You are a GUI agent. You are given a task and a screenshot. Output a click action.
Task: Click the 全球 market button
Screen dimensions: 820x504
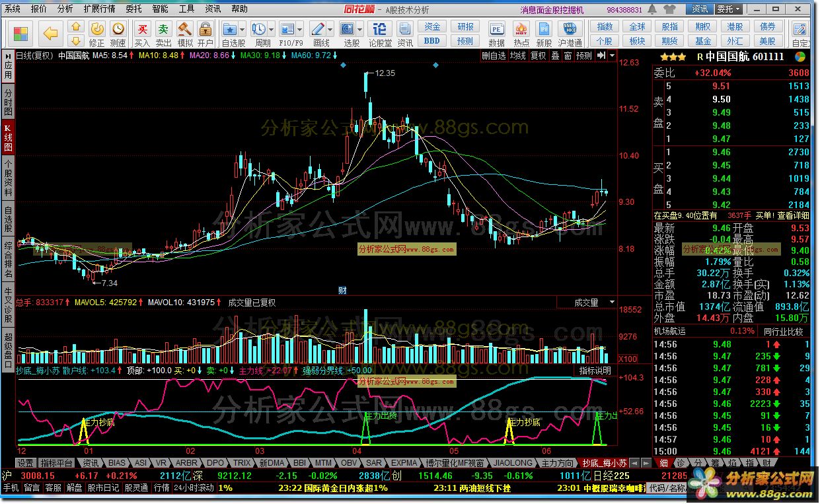tap(638, 27)
